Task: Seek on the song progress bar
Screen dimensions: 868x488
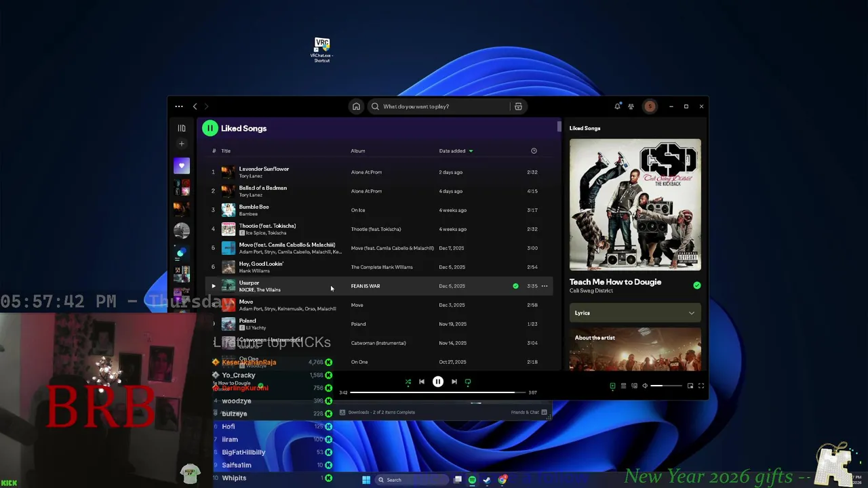Action: (438, 392)
